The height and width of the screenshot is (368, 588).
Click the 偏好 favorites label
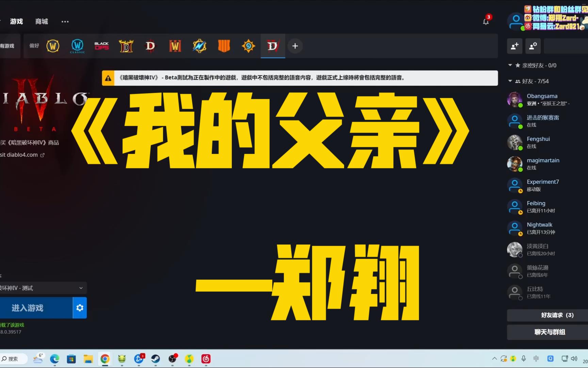pyautogui.click(x=34, y=46)
